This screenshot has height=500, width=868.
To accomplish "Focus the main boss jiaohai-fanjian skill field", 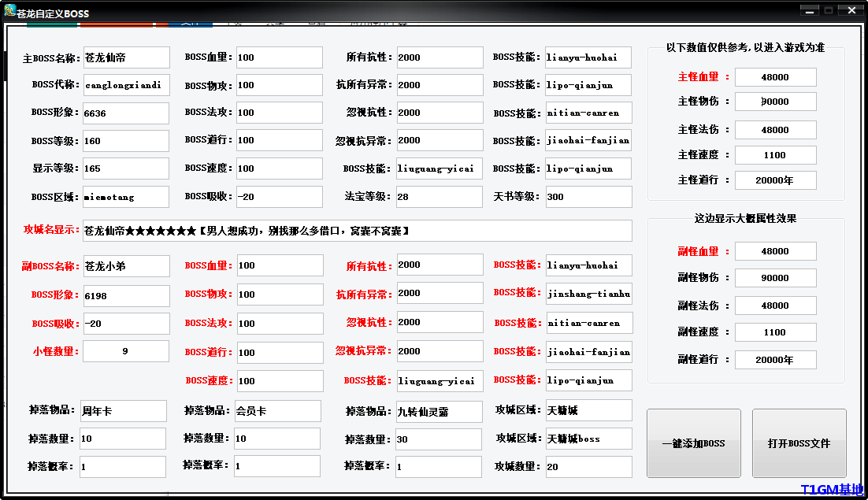I will [588, 140].
